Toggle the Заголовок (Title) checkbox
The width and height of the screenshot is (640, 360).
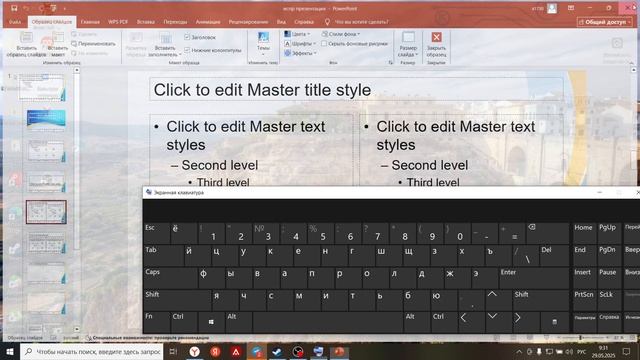coord(187,37)
